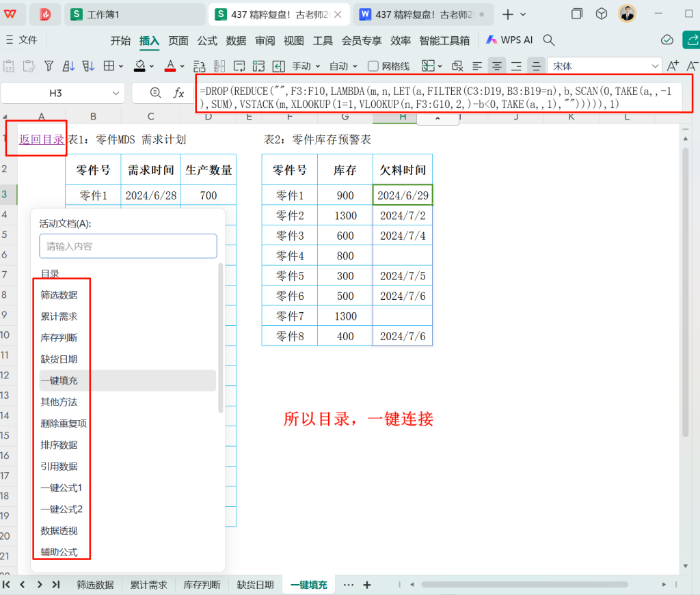Select 删除重复项 in the directory list

(x=64, y=424)
